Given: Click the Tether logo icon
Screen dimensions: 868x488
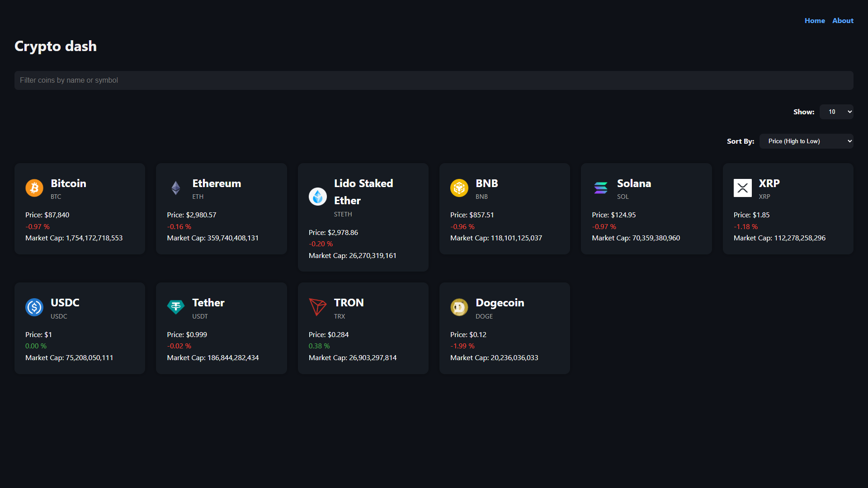Looking at the screenshot, I should click(x=176, y=307).
